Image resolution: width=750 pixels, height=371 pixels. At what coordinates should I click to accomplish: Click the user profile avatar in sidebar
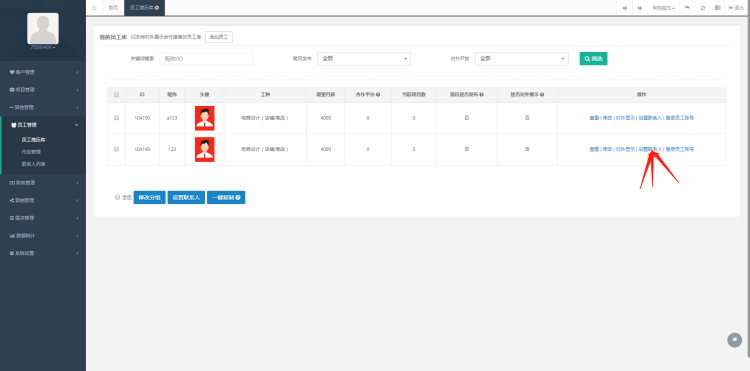tap(43, 29)
